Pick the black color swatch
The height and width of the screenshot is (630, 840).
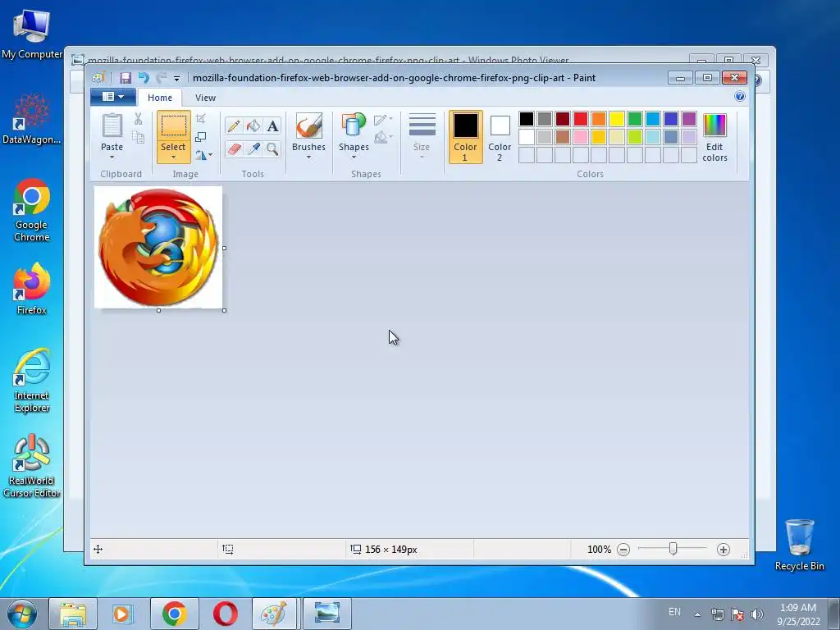click(527, 119)
